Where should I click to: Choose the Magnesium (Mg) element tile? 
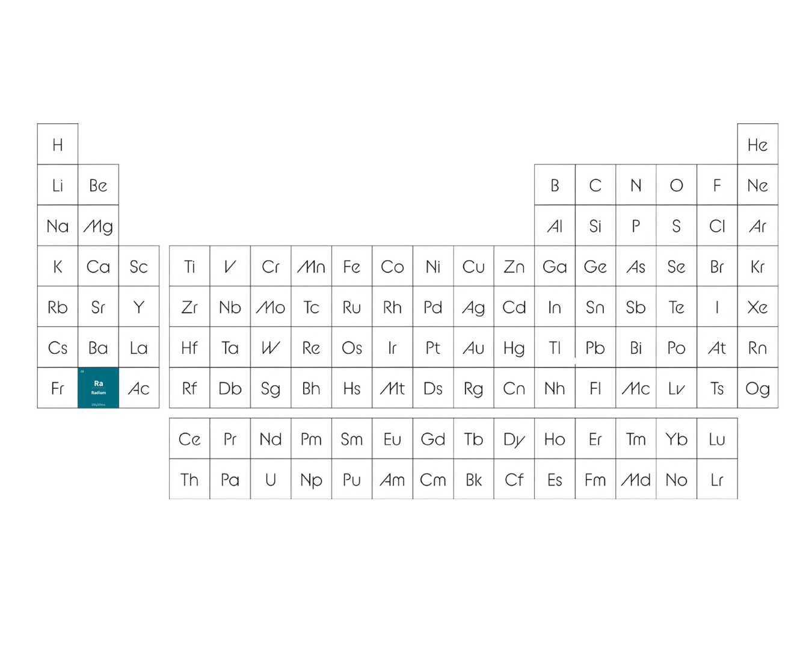(x=99, y=226)
